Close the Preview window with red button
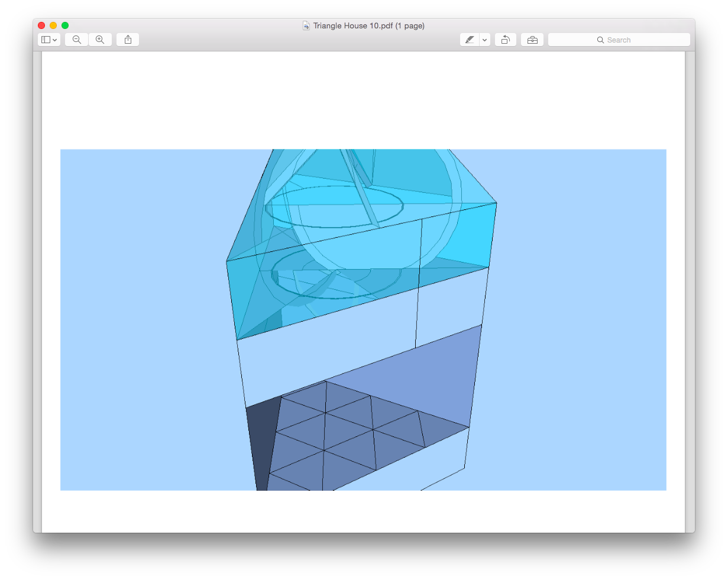The height and width of the screenshot is (580, 728). tap(41, 25)
